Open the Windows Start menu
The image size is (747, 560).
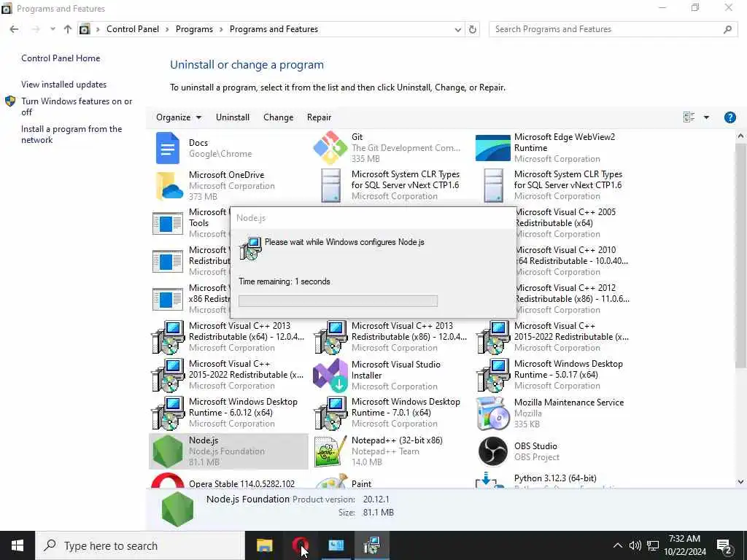click(18, 545)
